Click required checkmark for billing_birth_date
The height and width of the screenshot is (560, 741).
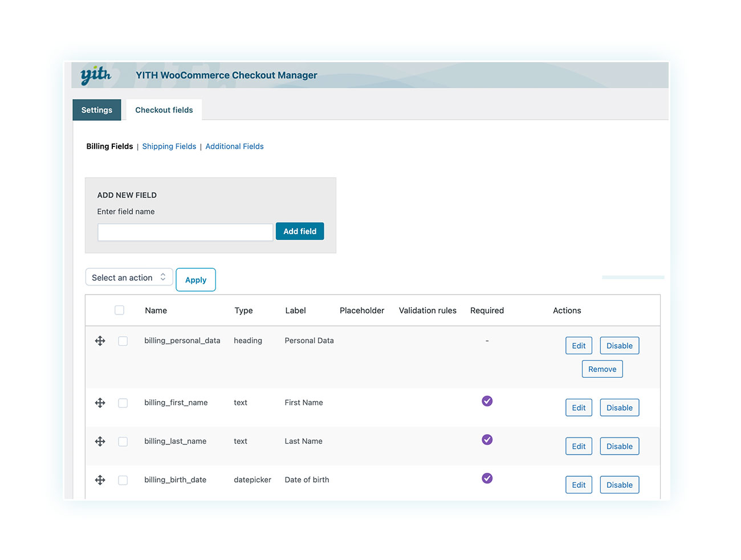(x=487, y=479)
